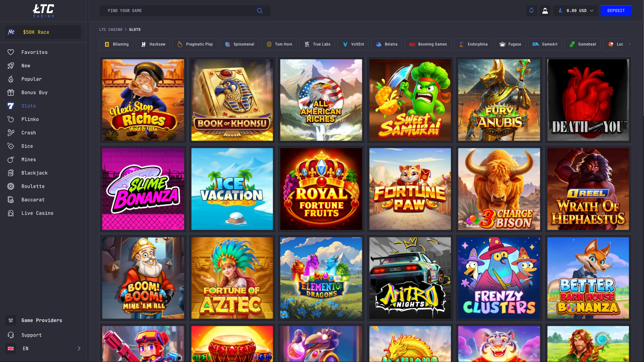
Task: Go to LTC CASINO breadcrumb link
Action: pyautogui.click(x=111, y=29)
